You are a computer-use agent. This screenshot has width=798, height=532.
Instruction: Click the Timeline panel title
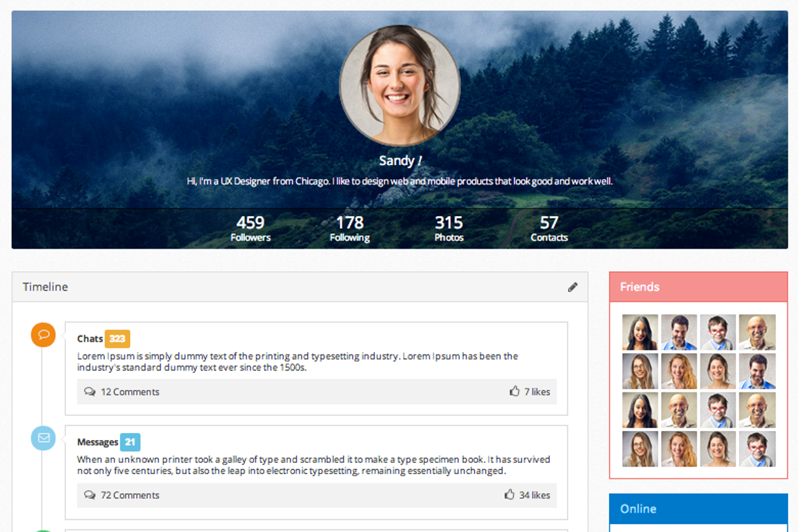pos(45,287)
